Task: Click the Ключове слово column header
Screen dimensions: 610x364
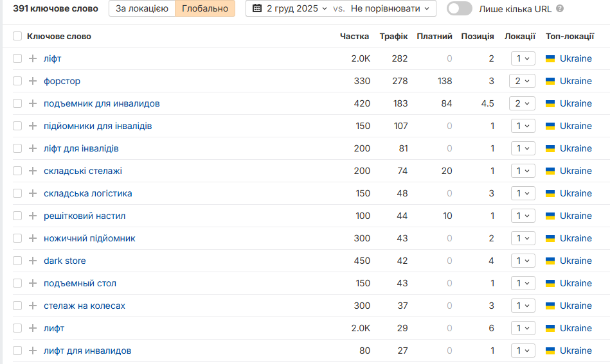Action: click(x=58, y=36)
